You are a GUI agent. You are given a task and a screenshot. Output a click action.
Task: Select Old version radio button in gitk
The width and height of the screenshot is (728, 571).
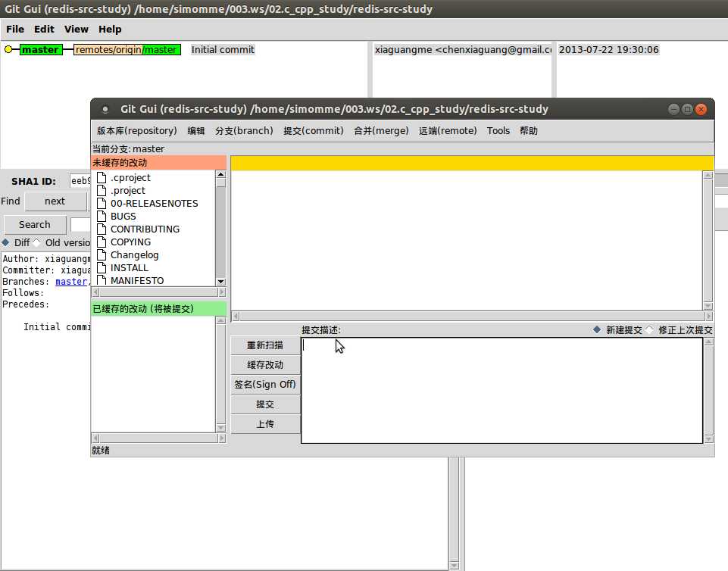(x=36, y=242)
